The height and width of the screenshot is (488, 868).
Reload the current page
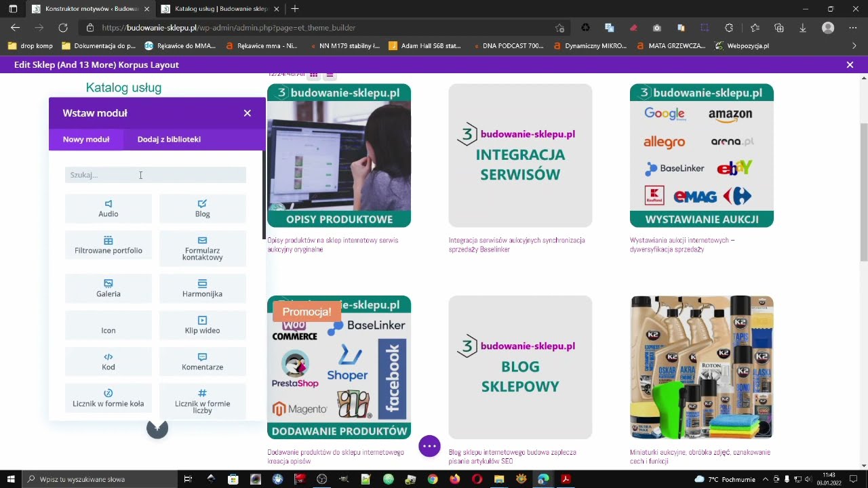[63, 28]
